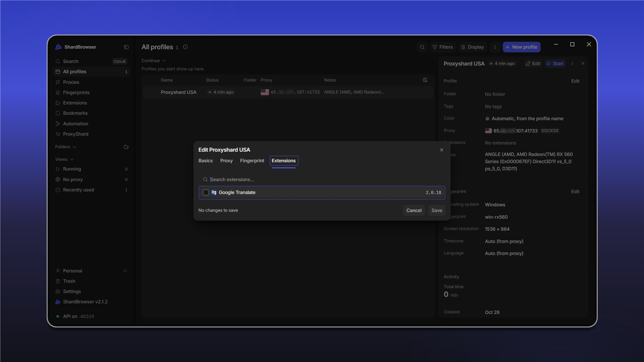This screenshot has height=362, width=644.
Task: Click the New profile button
Action: click(x=522, y=47)
